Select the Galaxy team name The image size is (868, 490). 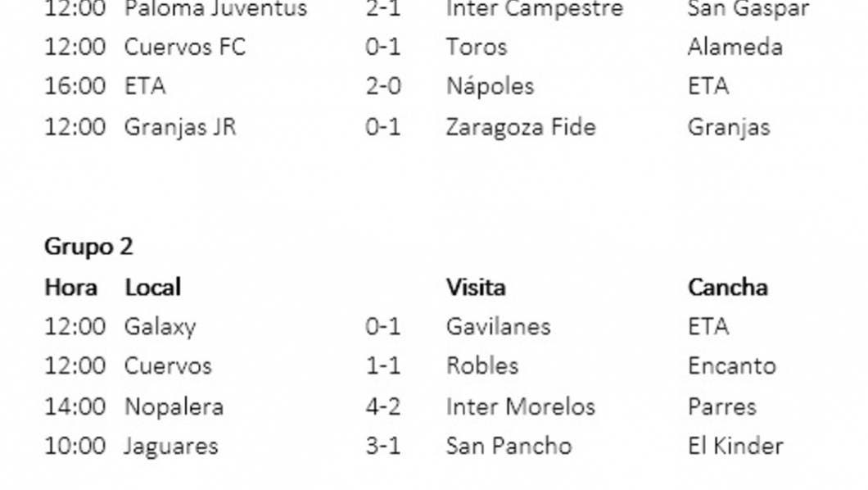160,327
